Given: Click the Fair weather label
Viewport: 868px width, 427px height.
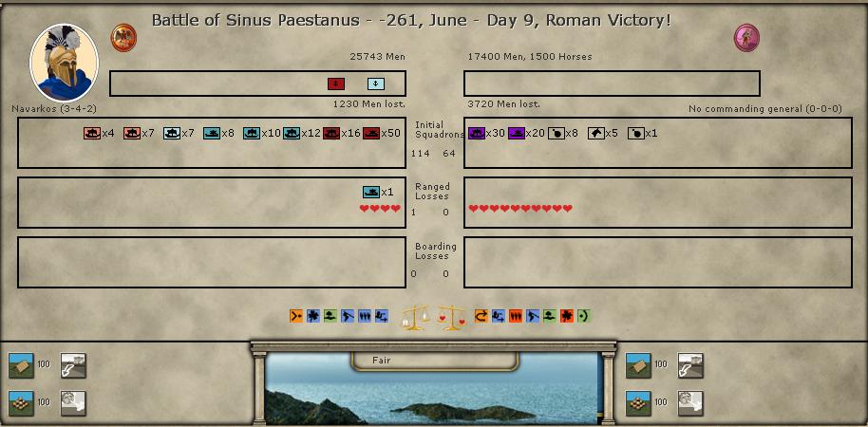Looking at the screenshot, I should click(382, 361).
